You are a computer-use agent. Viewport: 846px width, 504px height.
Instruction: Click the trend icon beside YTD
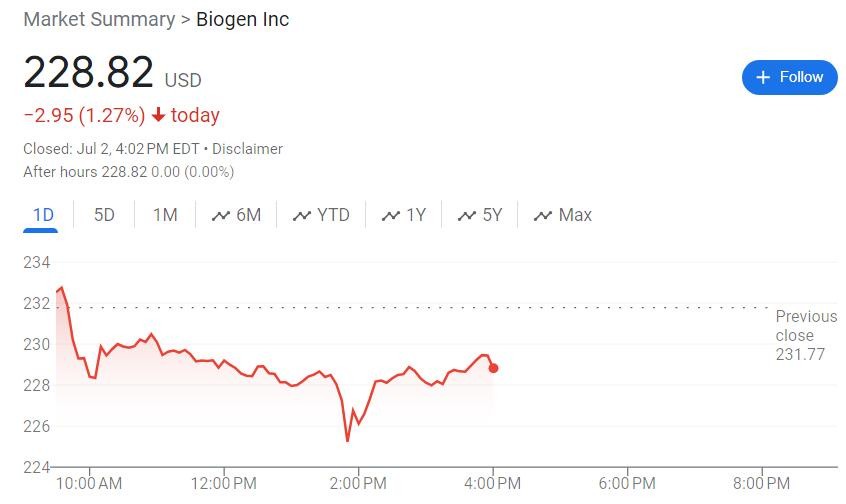[x=301, y=216]
